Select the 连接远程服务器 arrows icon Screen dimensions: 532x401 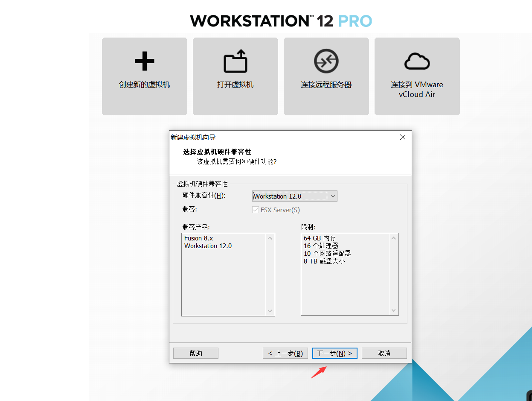tap(326, 61)
